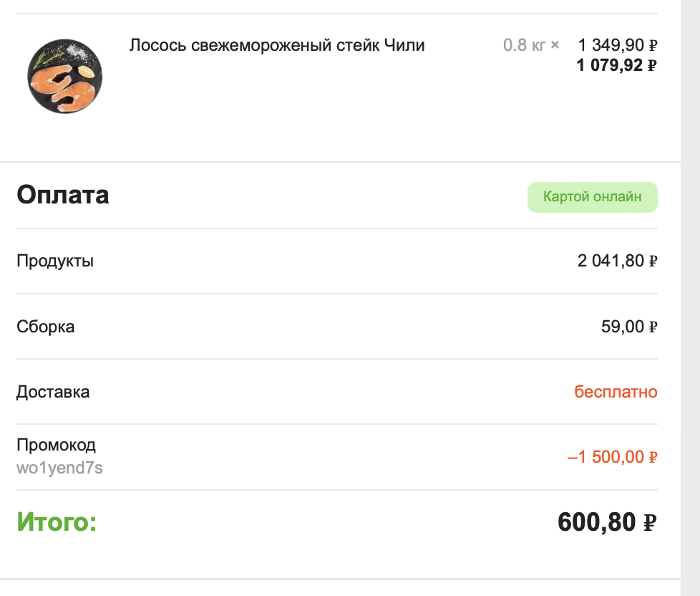The height and width of the screenshot is (596, 700).
Task: Click the gray right sidebar strip
Action: click(691, 298)
